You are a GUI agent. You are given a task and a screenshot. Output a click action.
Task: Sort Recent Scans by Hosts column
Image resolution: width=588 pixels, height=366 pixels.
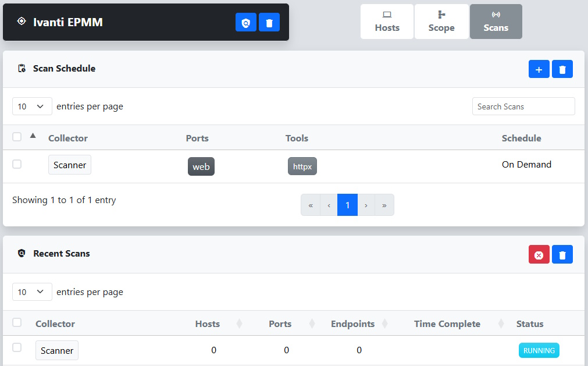click(239, 324)
